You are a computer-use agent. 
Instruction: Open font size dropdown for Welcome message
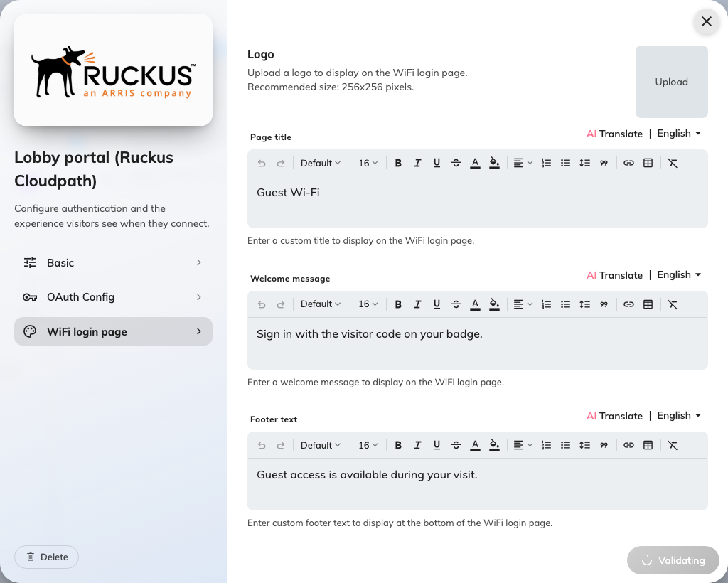point(368,304)
